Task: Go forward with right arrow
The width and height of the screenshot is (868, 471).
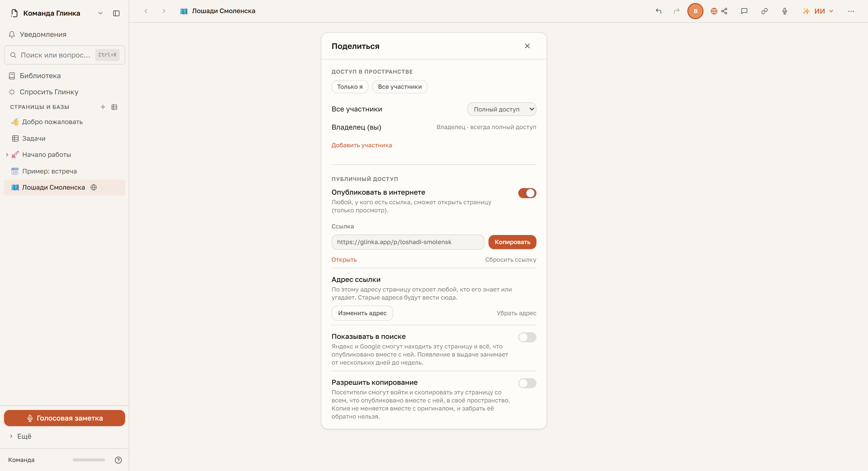Action: [x=164, y=11]
